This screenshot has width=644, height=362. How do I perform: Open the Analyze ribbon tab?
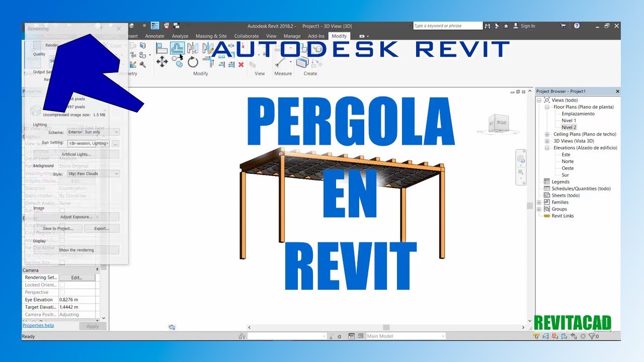pyautogui.click(x=180, y=36)
